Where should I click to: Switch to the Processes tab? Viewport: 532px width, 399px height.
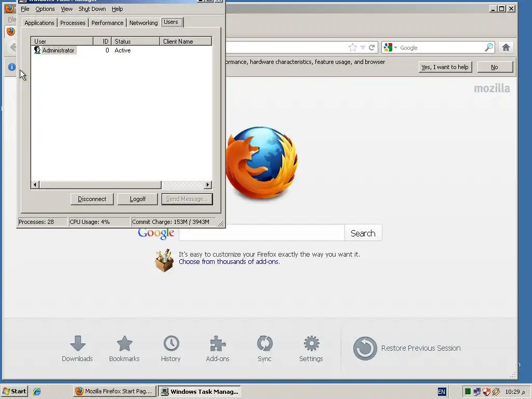pyautogui.click(x=73, y=23)
